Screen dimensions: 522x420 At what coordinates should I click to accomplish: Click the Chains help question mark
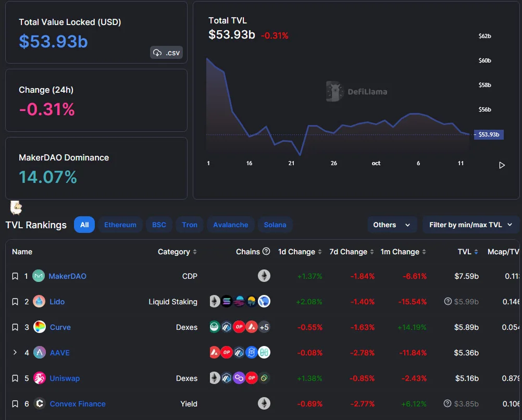266,252
